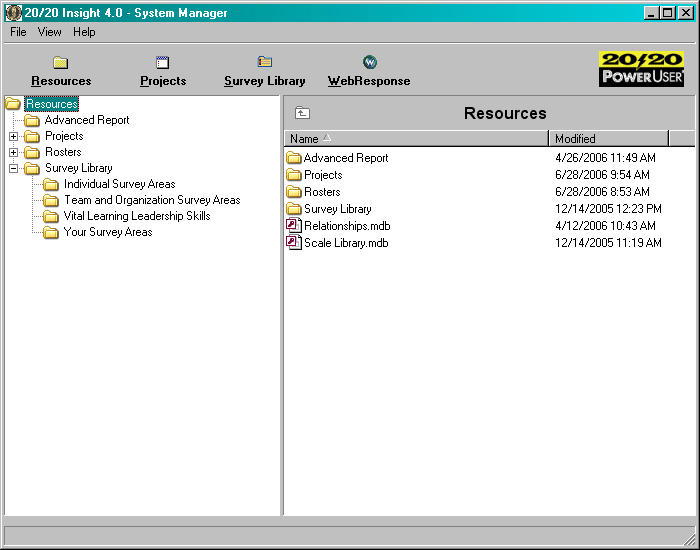Select Rosters name in file list

coord(322,192)
